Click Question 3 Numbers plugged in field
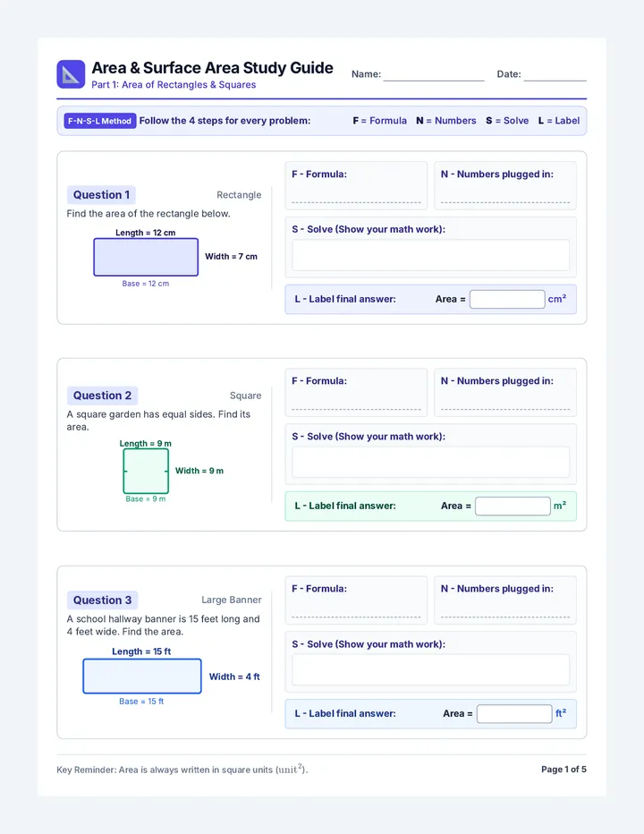Image resolution: width=644 pixels, height=834 pixels. 505,600
